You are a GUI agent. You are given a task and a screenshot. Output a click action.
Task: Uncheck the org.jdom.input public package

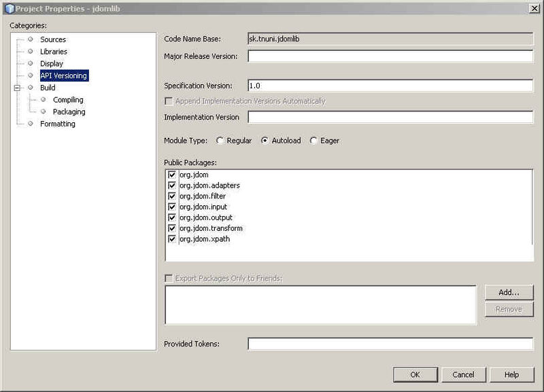172,207
